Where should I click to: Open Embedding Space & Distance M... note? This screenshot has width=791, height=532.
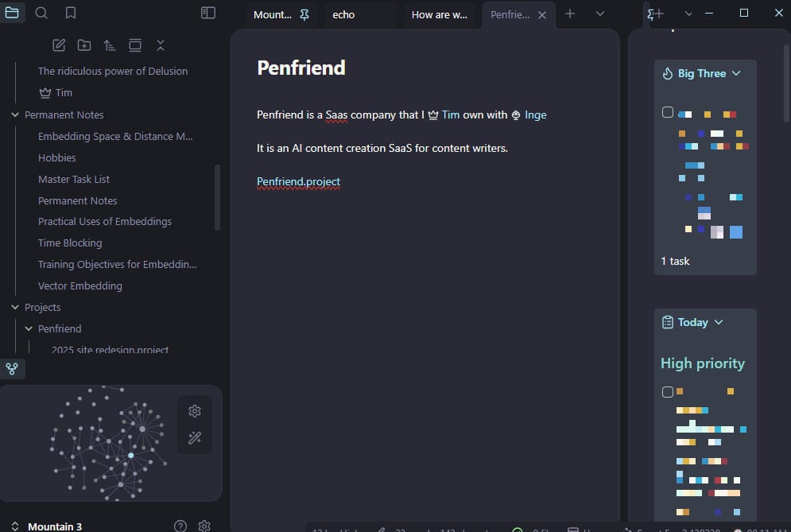115,136
